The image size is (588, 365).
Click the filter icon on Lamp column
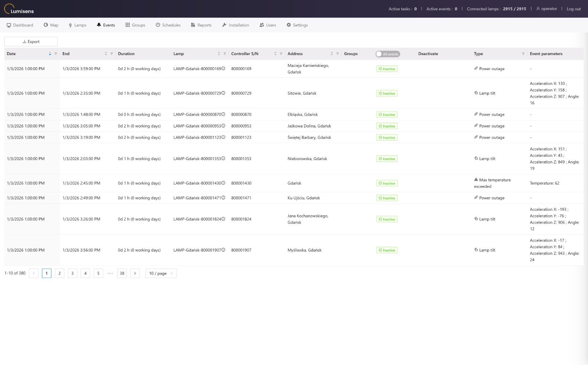point(225,54)
